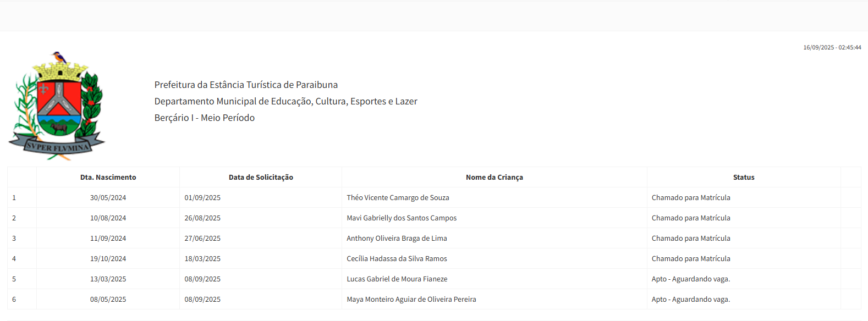868x321 pixels.
Task: Click the Status column header
Action: [743, 178]
